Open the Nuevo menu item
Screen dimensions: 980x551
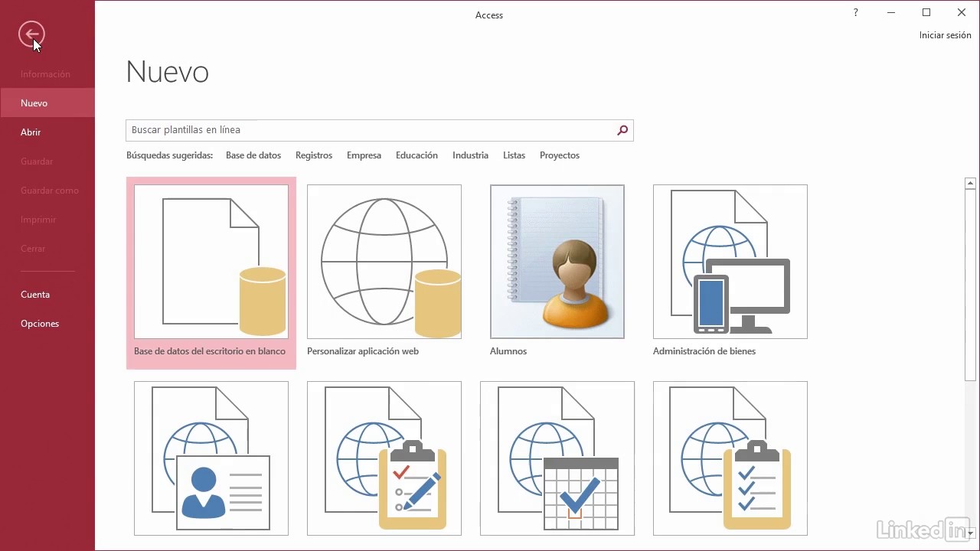click(x=47, y=103)
